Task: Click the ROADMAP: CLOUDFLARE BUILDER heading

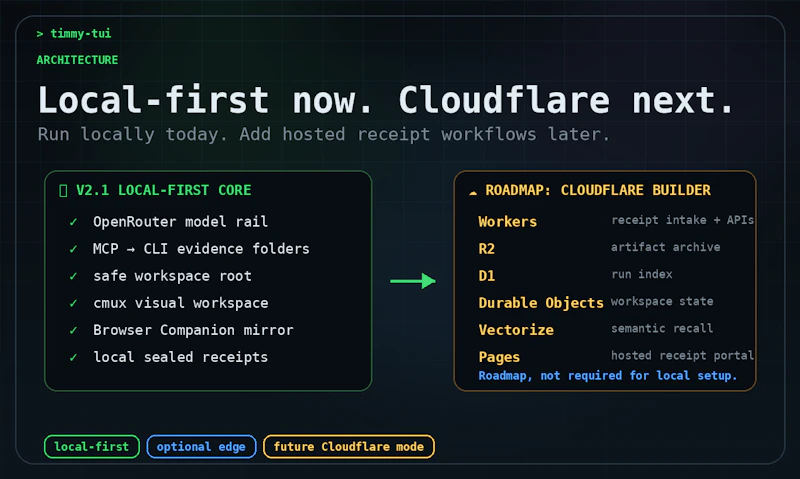Action: [x=597, y=190]
